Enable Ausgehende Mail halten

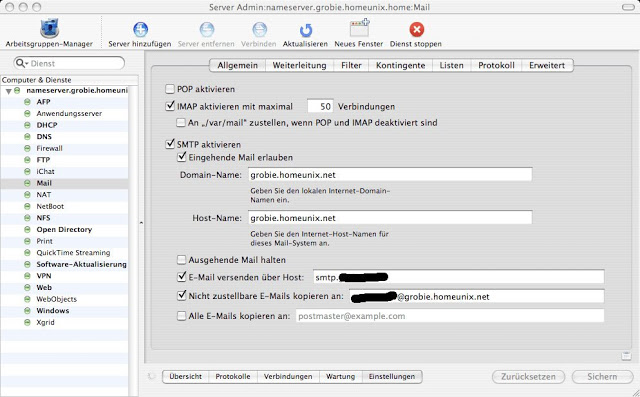pyautogui.click(x=181, y=260)
